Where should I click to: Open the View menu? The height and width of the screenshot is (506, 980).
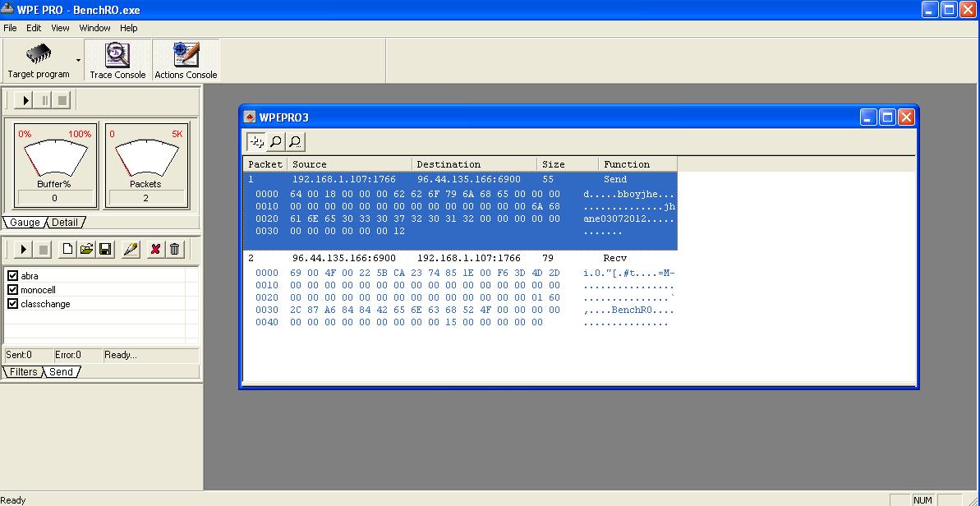click(60, 28)
